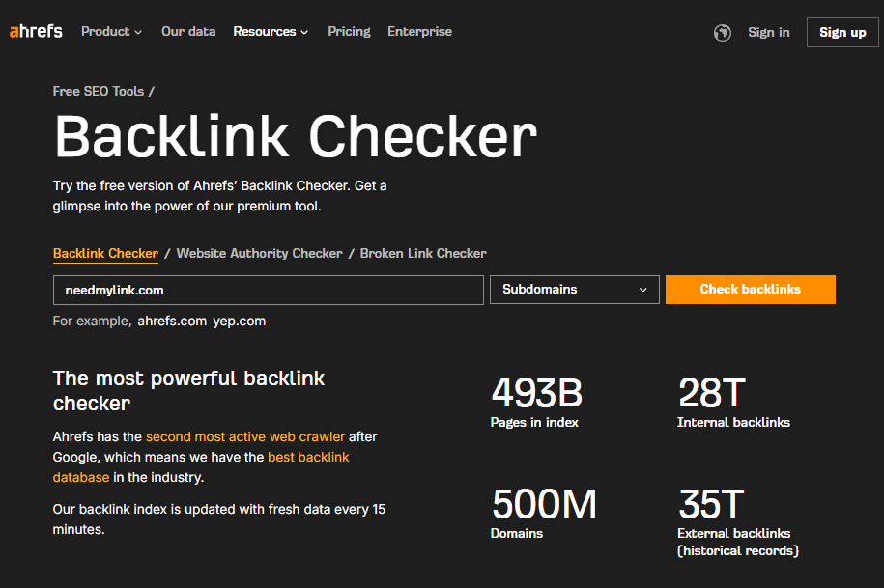Open the Subdomains mode dropdown
This screenshot has width=884, height=588.
[575, 290]
